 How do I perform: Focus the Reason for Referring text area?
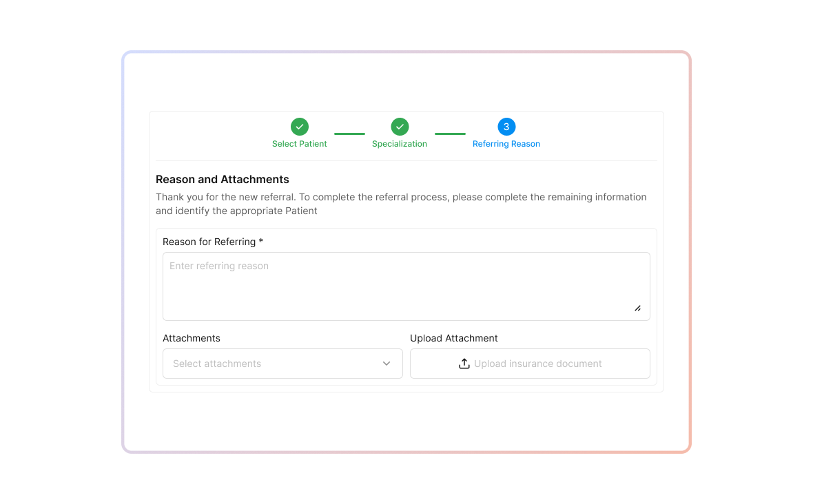(406, 286)
